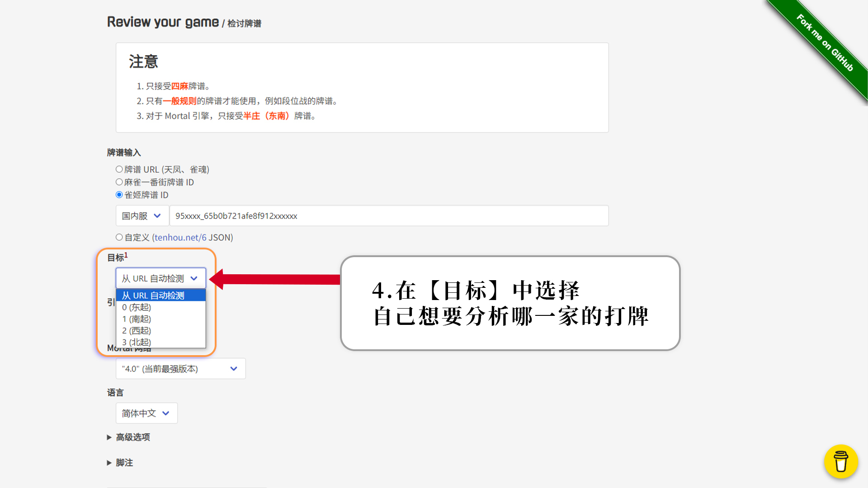
Task: Open the Mortal network "4.0" version dropdown
Action: (x=180, y=369)
